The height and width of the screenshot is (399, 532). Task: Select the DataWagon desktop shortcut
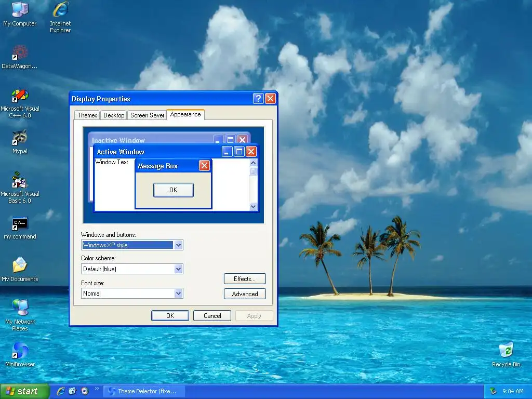20,57
